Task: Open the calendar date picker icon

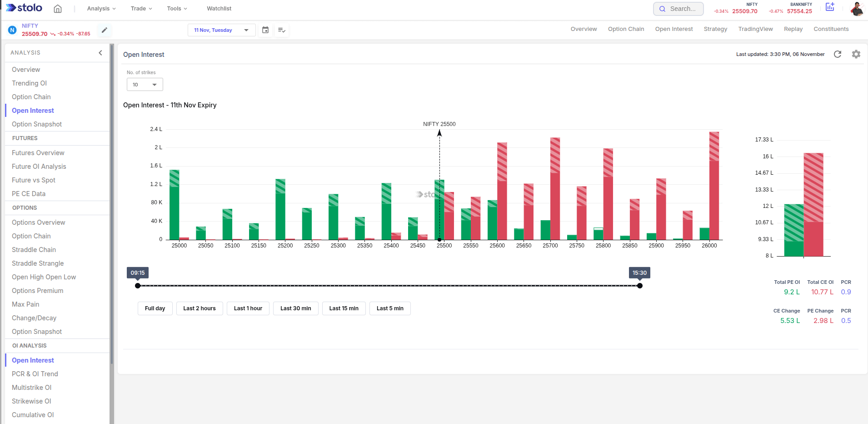Action: (x=265, y=30)
